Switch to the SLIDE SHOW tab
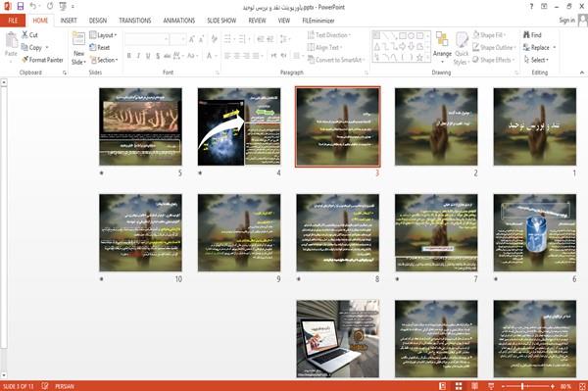 point(221,21)
